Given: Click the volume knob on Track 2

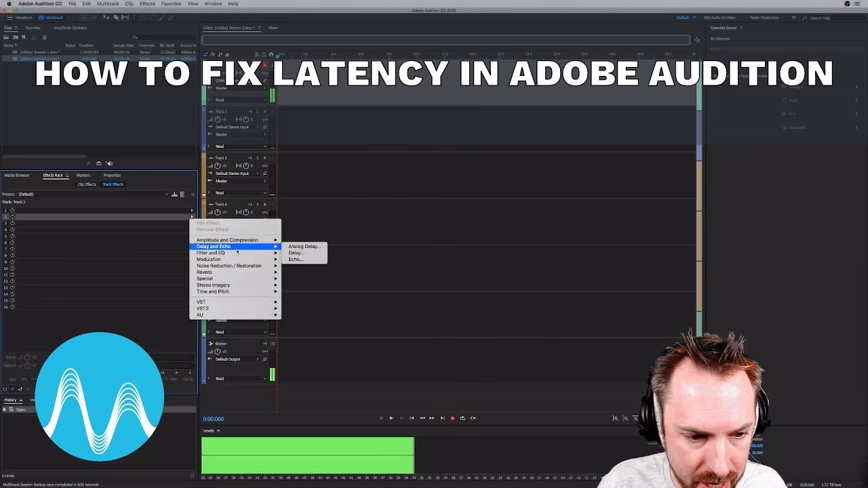Looking at the screenshot, I should click(217, 119).
